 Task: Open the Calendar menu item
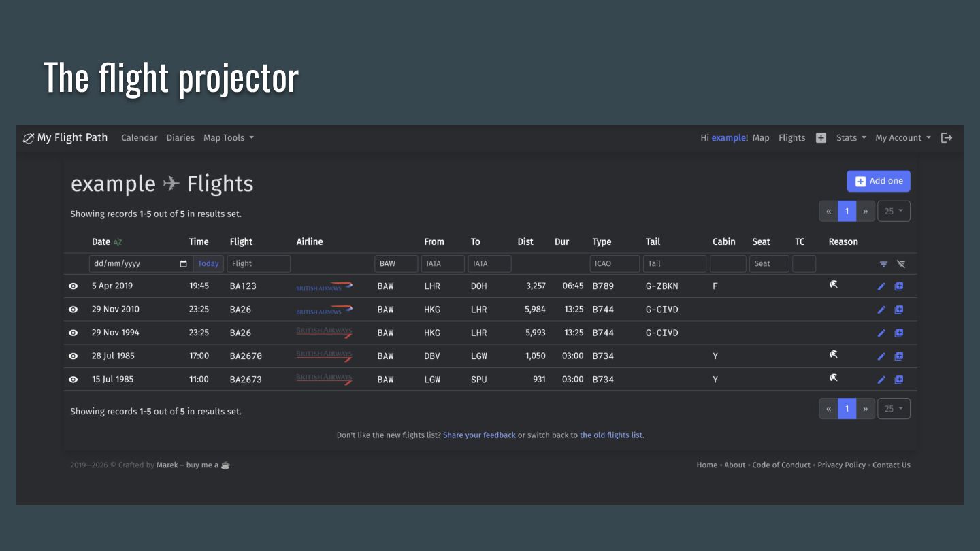click(x=140, y=137)
